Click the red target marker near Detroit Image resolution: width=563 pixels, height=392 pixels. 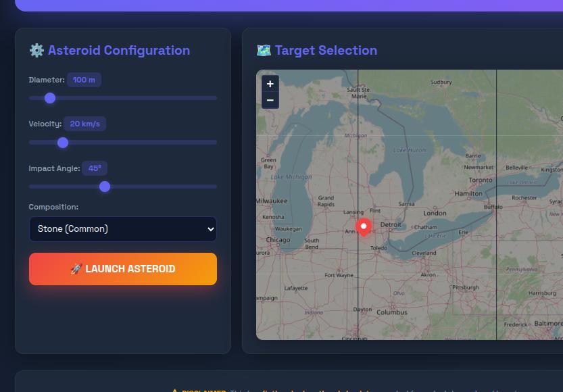364,226
